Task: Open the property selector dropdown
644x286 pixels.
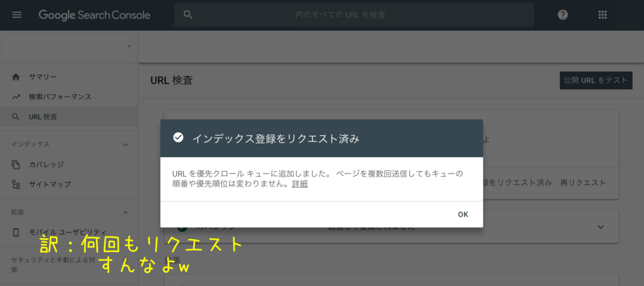Action: (129, 47)
